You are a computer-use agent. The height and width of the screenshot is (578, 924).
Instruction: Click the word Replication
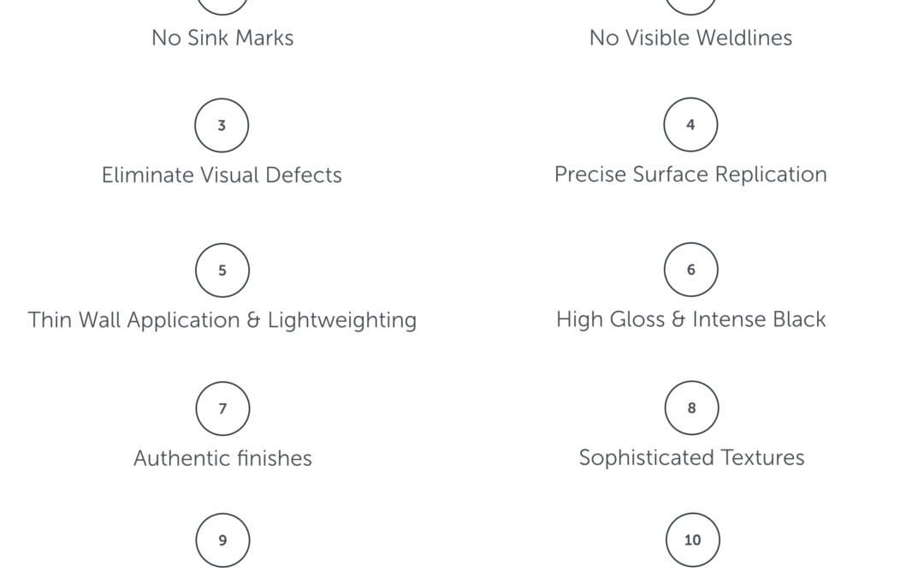771,175
